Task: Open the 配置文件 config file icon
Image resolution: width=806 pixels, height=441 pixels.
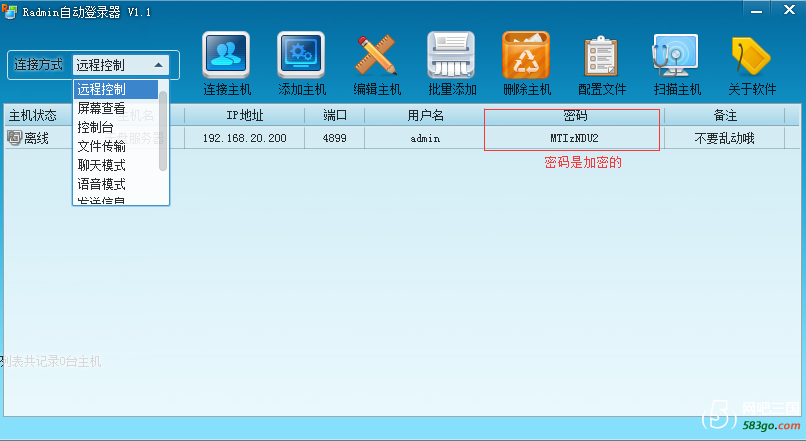Action: click(x=601, y=56)
